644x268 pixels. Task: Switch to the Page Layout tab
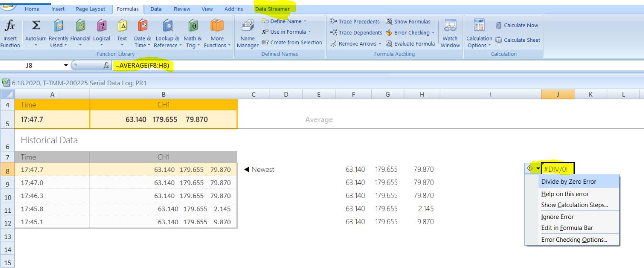91,9
